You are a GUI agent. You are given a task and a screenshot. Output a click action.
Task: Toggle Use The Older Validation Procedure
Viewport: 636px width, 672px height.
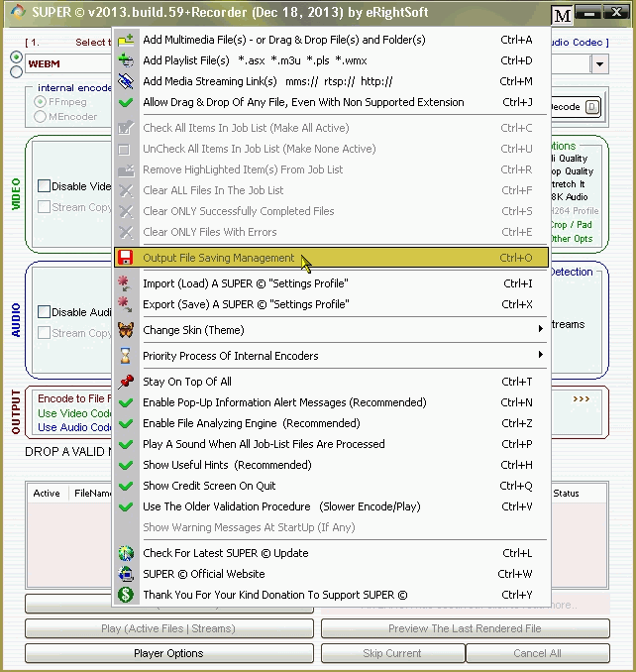tap(331, 506)
